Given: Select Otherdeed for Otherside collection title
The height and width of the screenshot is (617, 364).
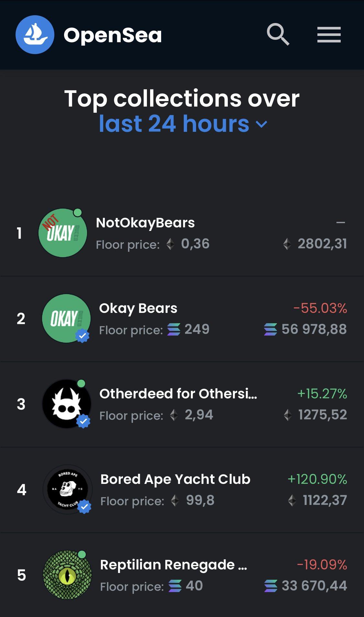Looking at the screenshot, I should 178,394.
